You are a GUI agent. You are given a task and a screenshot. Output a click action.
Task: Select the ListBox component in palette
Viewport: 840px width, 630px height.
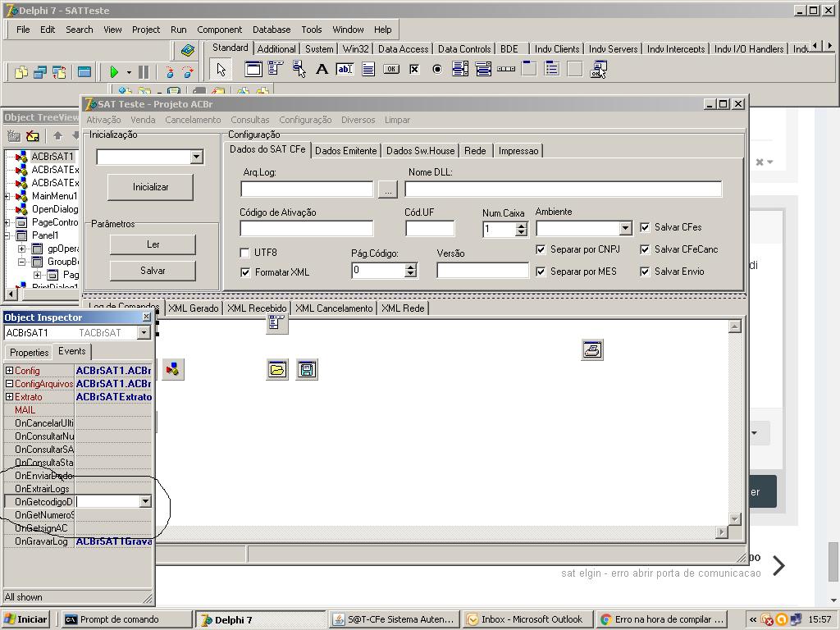coord(460,69)
